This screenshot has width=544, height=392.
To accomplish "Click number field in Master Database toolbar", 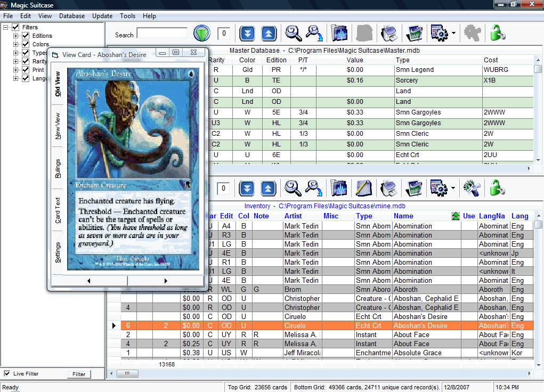I will click(x=224, y=34).
